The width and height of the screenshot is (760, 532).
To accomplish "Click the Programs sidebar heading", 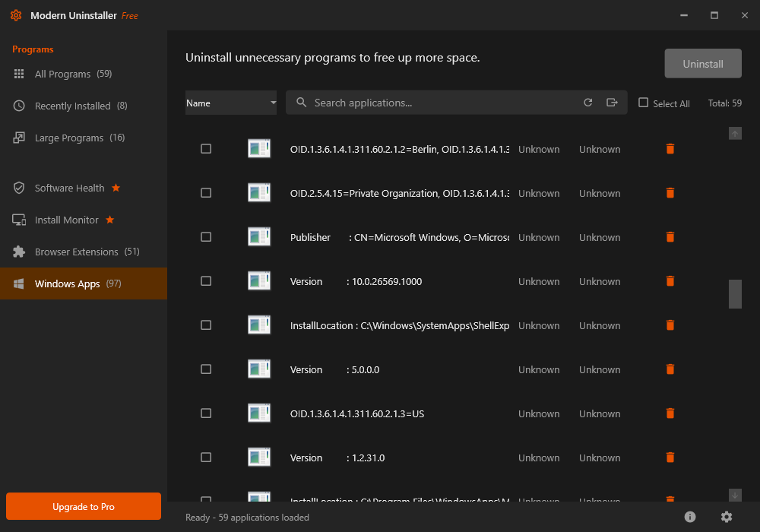I will pyautogui.click(x=33, y=49).
